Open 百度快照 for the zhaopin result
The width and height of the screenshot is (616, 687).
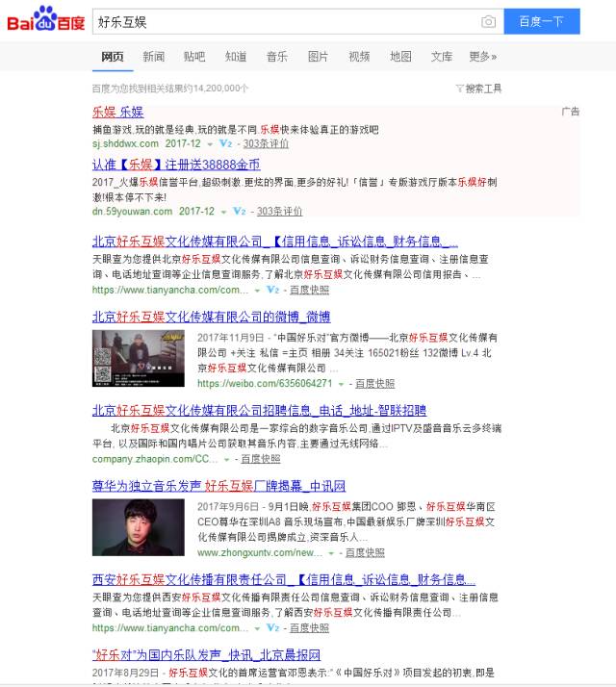click(261, 459)
